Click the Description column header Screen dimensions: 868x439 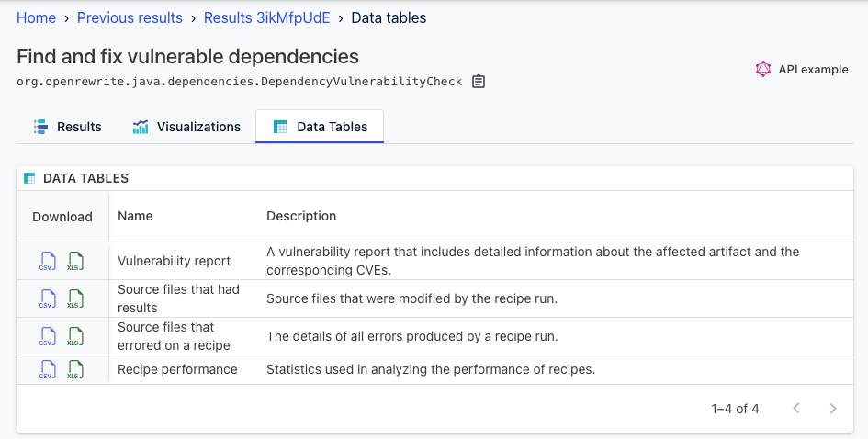[301, 216]
